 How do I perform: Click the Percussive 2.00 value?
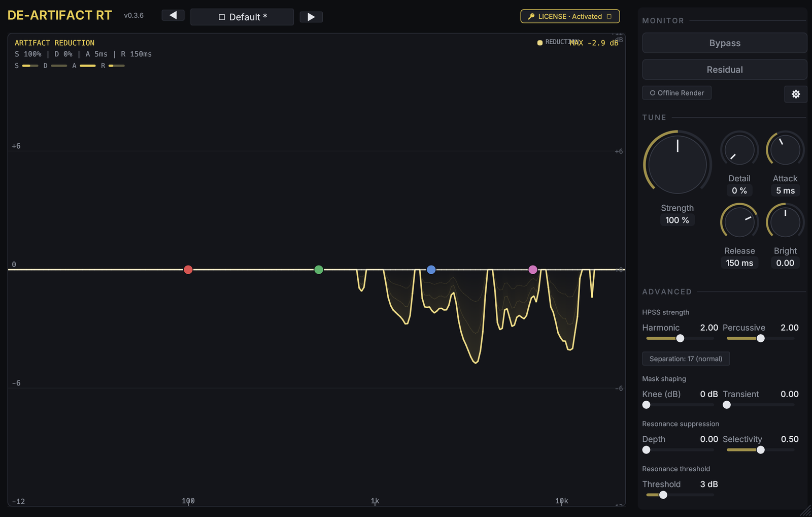coord(790,328)
